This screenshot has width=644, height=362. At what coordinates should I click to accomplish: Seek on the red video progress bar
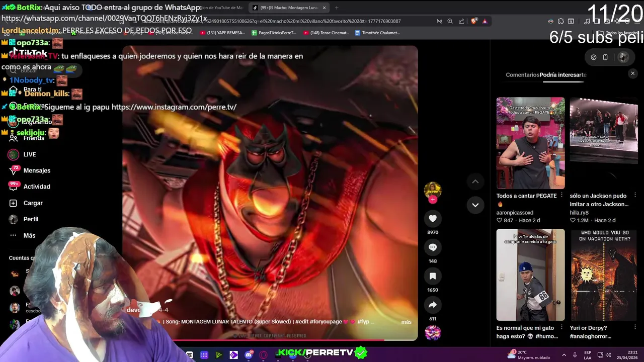point(270,340)
